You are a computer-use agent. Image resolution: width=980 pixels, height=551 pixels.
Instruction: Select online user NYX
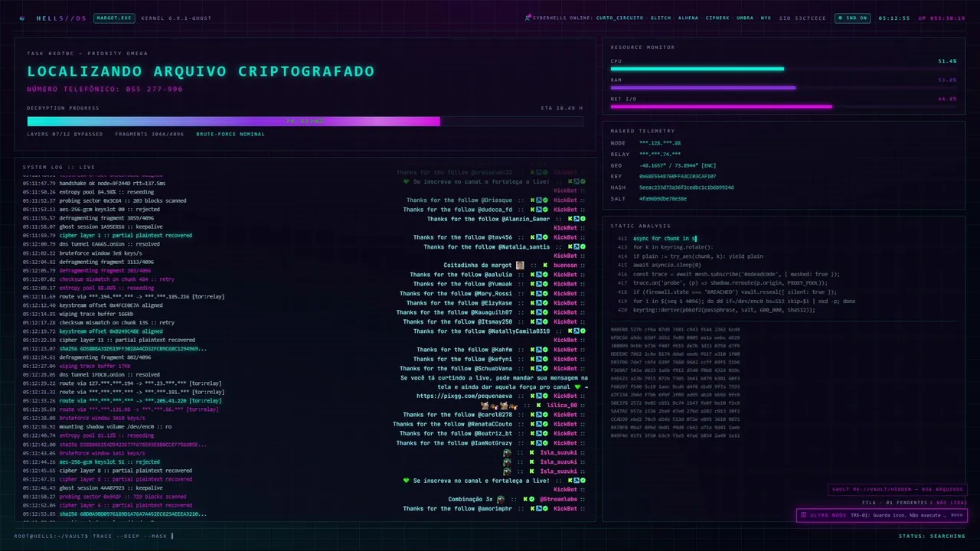(x=766, y=18)
